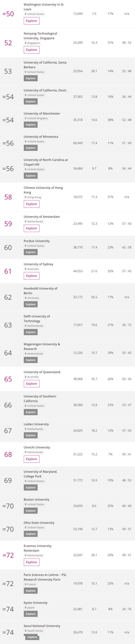Click Explore under Purdue University
Image resolution: width=135 pixels, height=644 pixels.
[x=31, y=252]
